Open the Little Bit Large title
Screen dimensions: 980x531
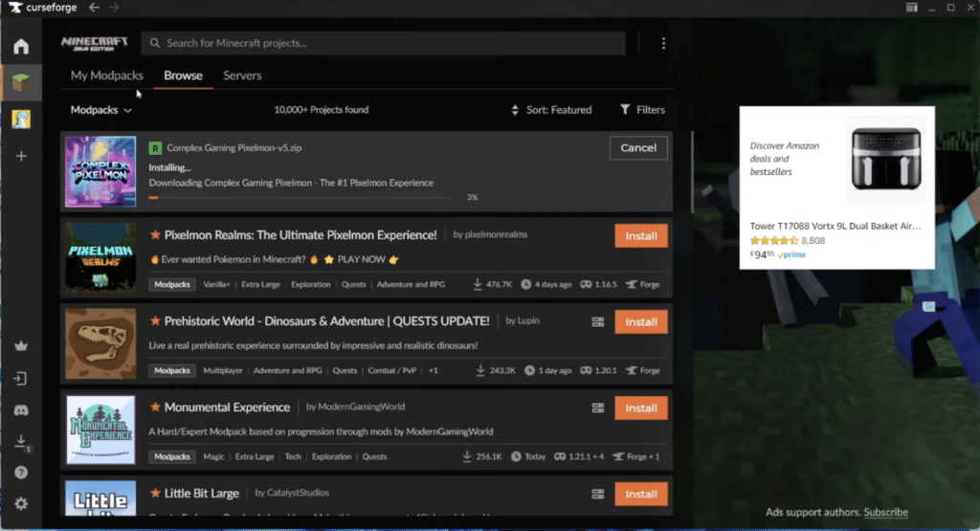202,494
